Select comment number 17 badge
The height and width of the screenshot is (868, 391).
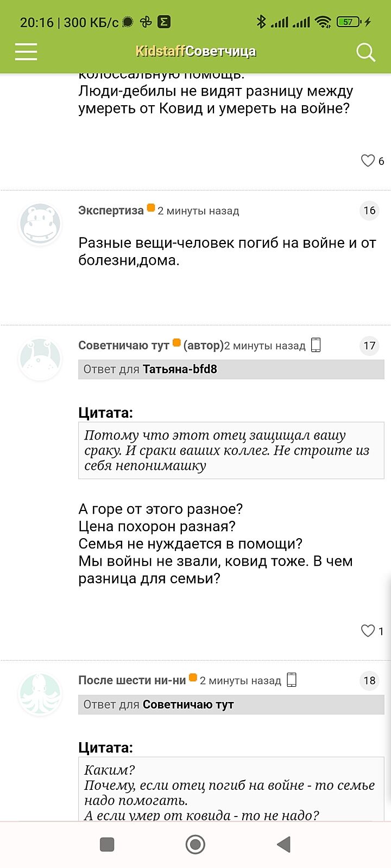pos(369,346)
